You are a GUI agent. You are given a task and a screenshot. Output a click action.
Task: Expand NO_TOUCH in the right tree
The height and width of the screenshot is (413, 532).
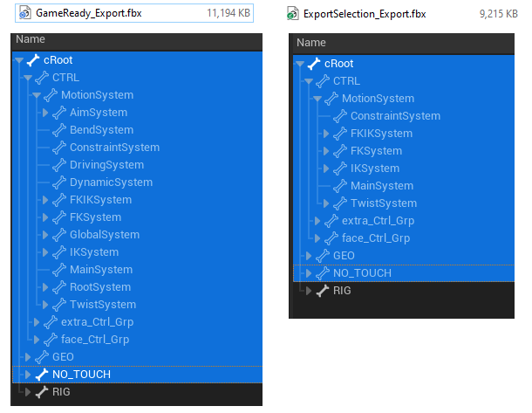tap(309, 273)
